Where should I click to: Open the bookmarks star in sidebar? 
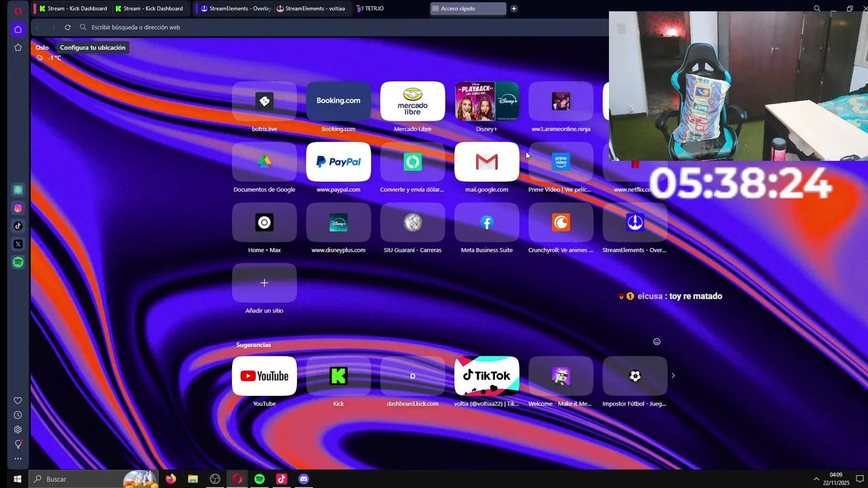18,47
